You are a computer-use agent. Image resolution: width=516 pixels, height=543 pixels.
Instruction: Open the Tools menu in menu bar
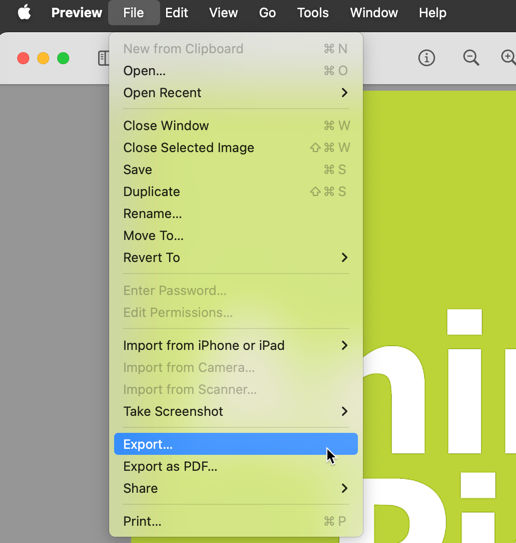313,13
